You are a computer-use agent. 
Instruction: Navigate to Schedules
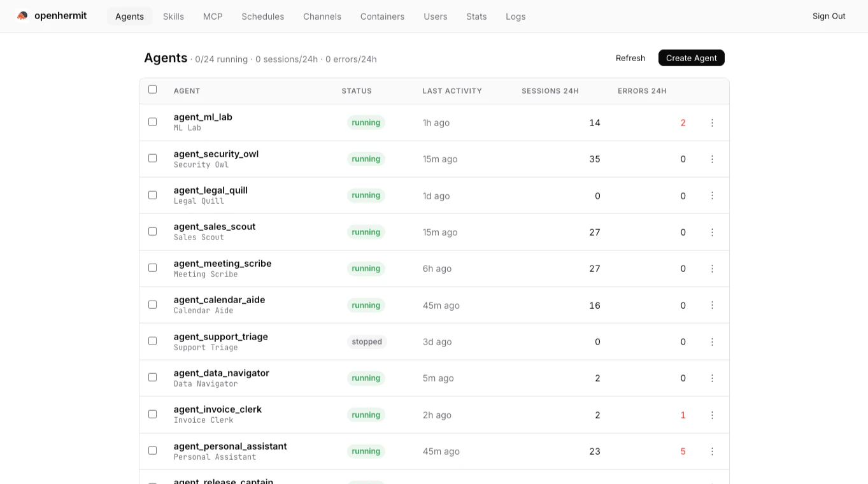click(x=262, y=17)
